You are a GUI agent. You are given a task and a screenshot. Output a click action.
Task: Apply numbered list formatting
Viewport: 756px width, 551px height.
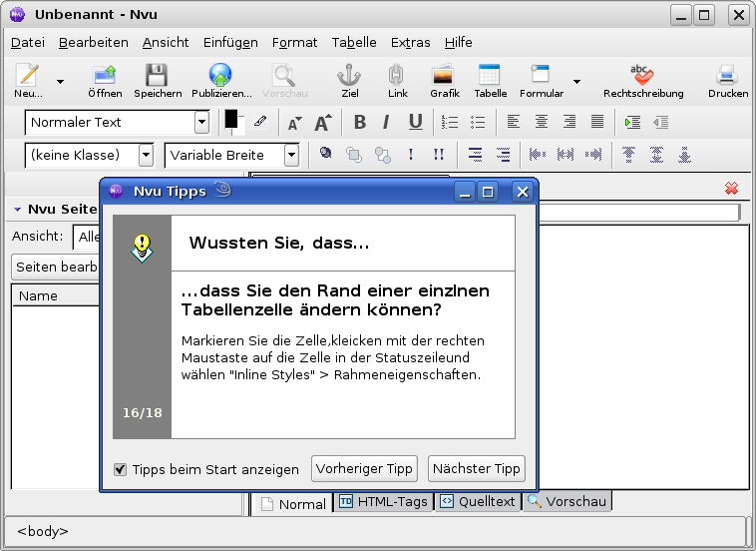click(x=450, y=122)
